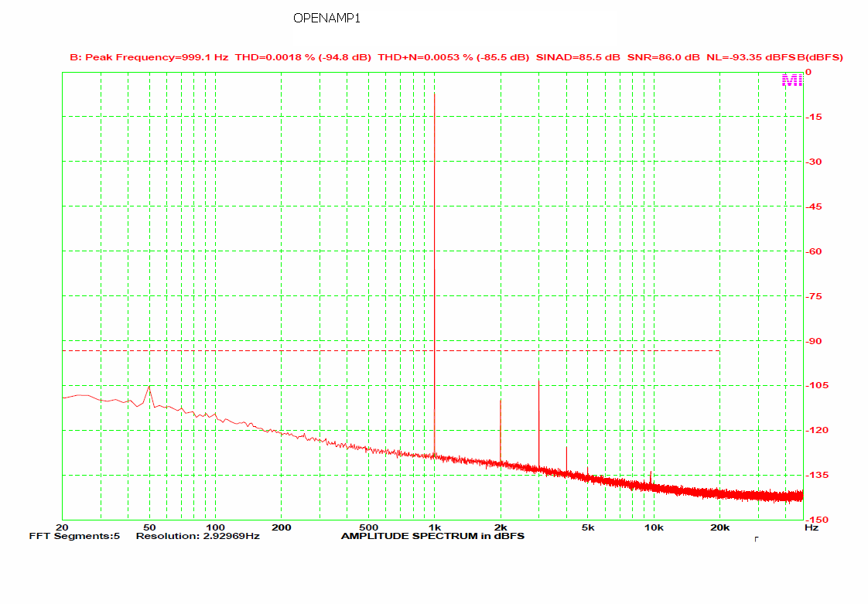
Task: Click the OPENAMP1 chart title
Action: pyautogui.click(x=326, y=19)
